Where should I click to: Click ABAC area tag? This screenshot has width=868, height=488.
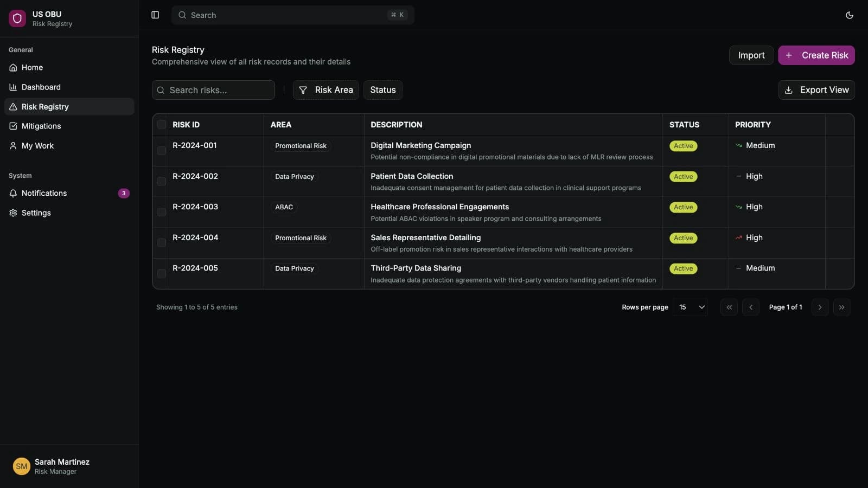coord(284,207)
